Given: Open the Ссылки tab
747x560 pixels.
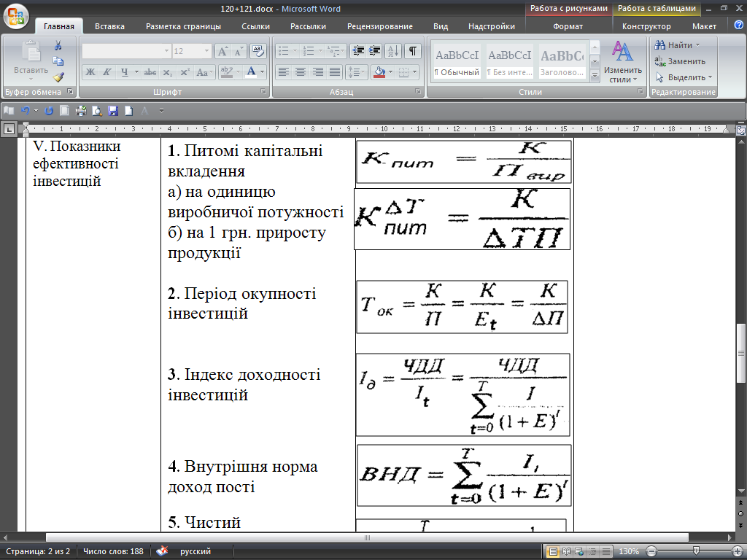Looking at the screenshot, I should (255, 27).
